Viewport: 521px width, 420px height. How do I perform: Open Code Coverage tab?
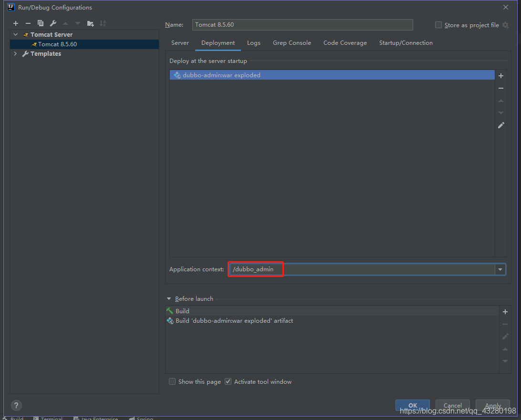pyautogui.click(x=345, y=43)
